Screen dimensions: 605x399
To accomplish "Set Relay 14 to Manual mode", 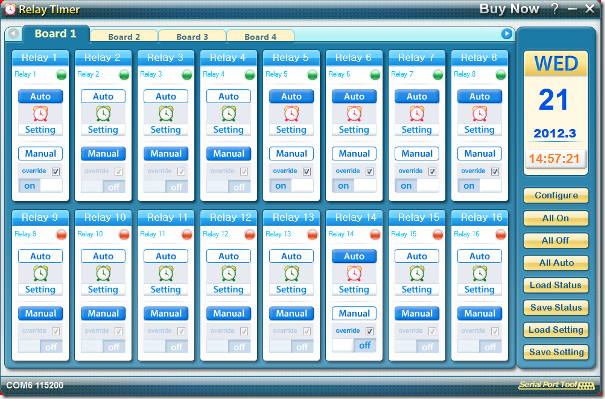I will [x=354, y=313].
